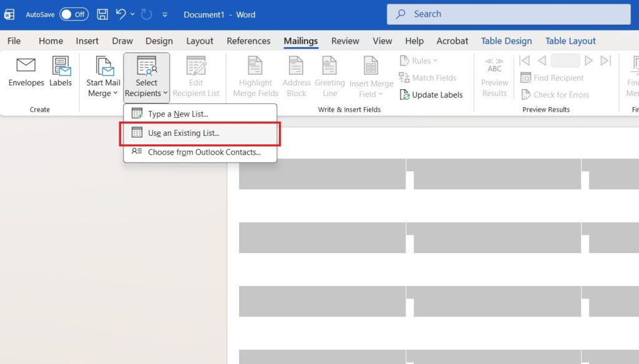Viewport: 639px width, 364px height.
Task: Expand the Undo history dropdown arrow
Action: point(132,14)
